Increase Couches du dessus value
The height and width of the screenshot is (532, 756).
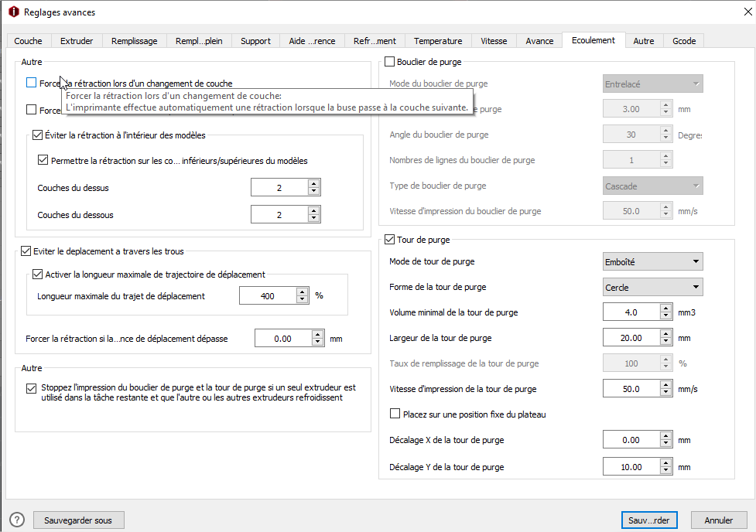[314, 183]
